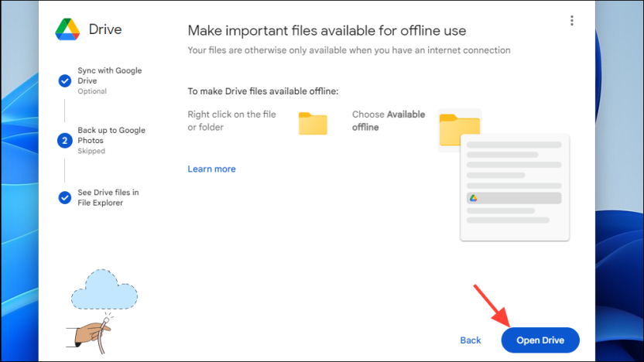
Task: Click the Sync with Google Drive checkmark
Action: pos(64,81)
